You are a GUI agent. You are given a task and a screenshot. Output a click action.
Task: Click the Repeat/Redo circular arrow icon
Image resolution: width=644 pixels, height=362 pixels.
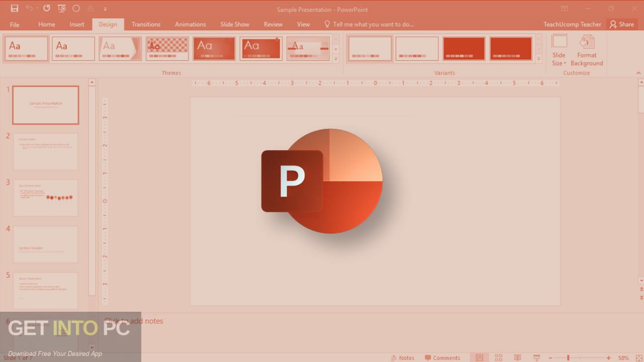tap(46, 9)
